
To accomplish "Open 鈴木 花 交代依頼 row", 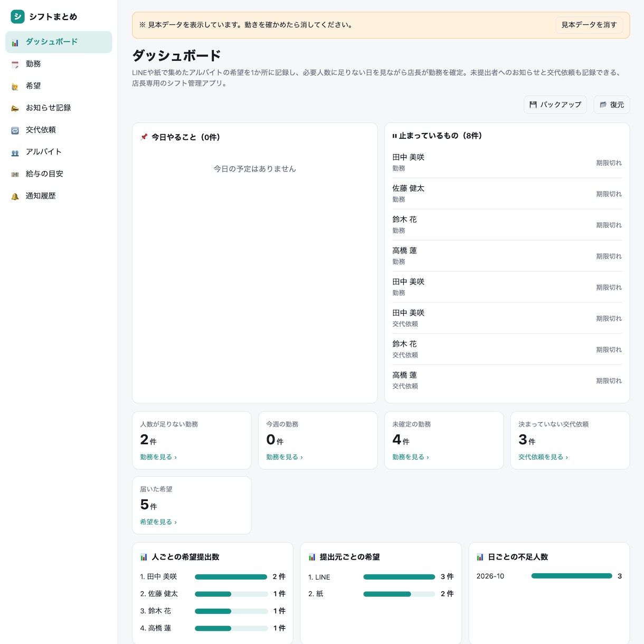I will (507, 349).
